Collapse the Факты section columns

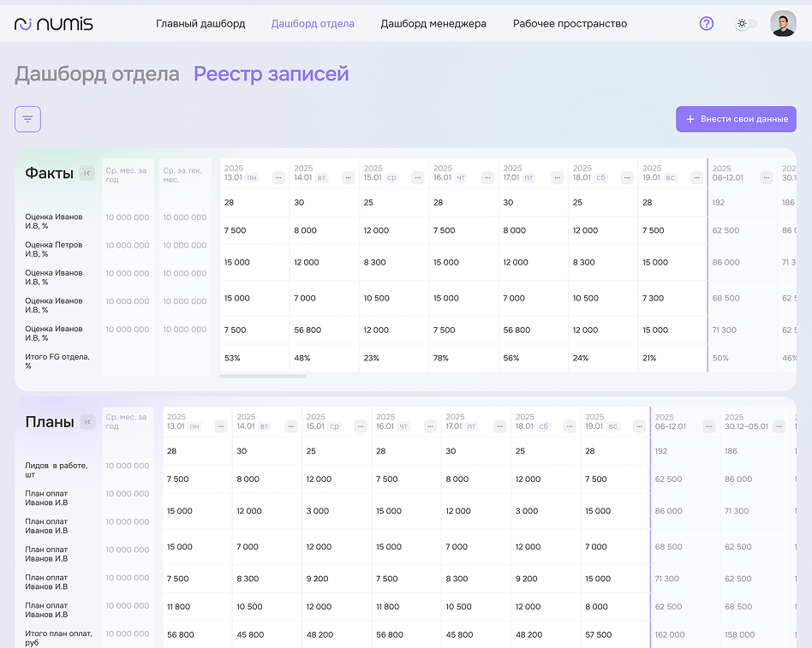[87, 174]
